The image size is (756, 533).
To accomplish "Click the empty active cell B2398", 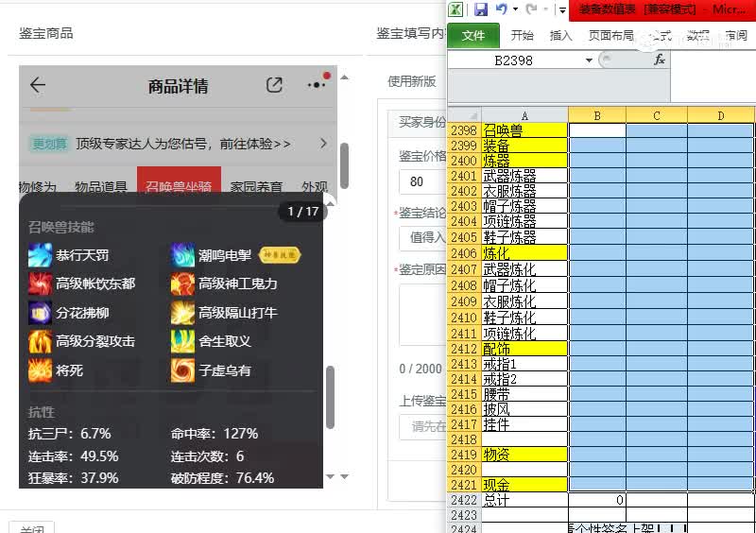I will click(x=597, y=130).
